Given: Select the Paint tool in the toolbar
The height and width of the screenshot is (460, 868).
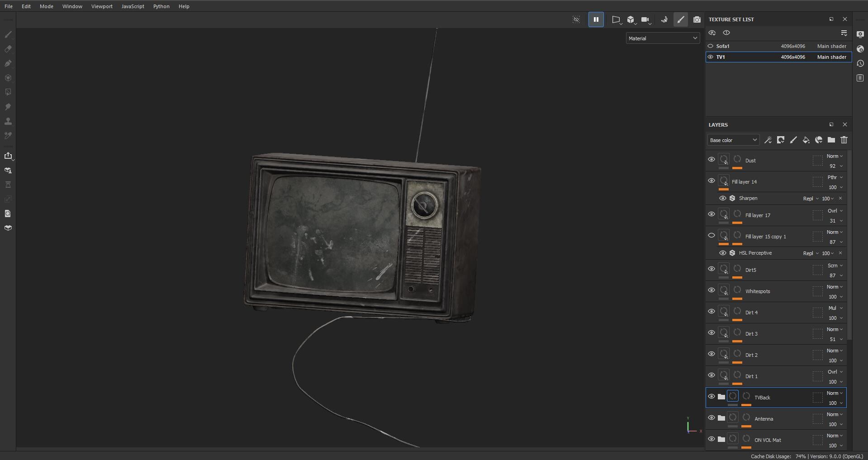Looking at the screenshot, I should tap(8, 34).
